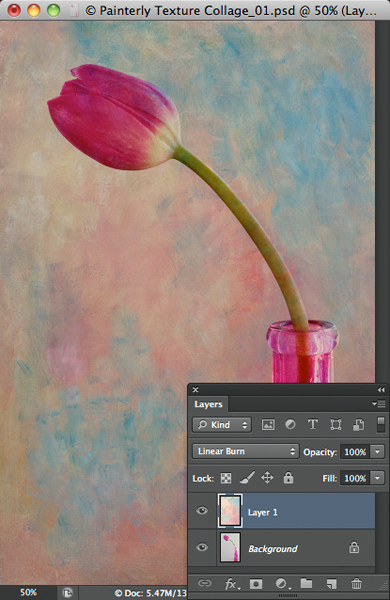
Task: Select the Layers panel tab
Action: click(x=208, y=404)
